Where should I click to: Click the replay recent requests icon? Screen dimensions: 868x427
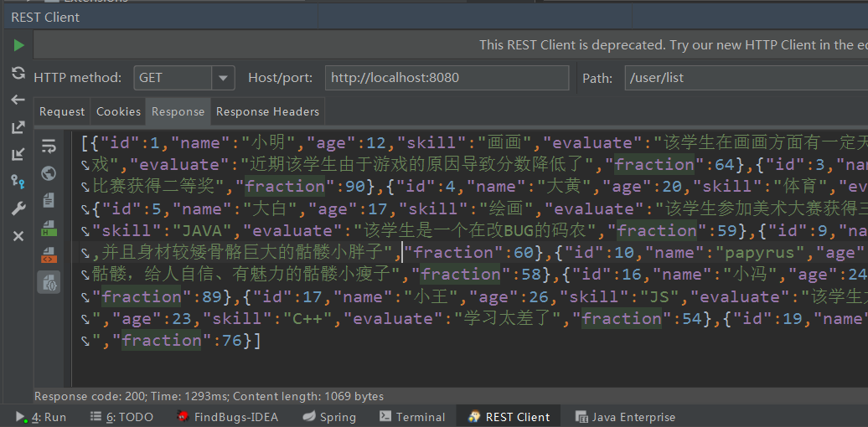18,73
